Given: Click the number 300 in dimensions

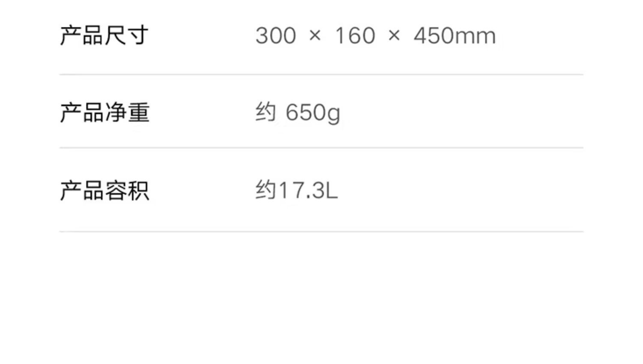Looking at the screenshot, I should pyautogui.click(x=276, y=36).
